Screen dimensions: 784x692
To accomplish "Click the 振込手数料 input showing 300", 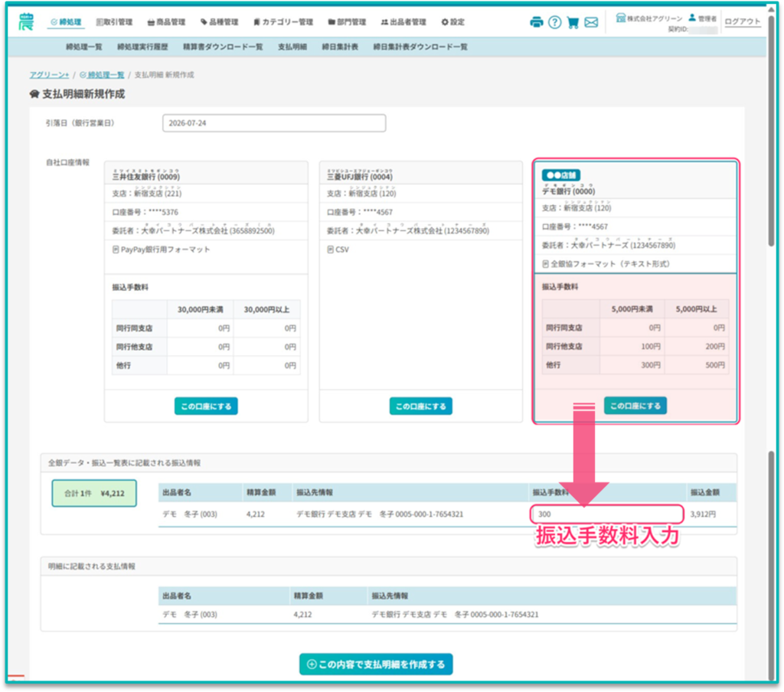I will pyautogui.click(x=607, y=514).
